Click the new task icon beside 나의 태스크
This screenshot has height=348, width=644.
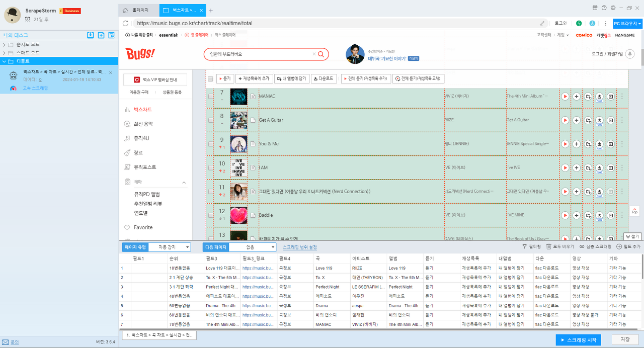pos(101,35)
